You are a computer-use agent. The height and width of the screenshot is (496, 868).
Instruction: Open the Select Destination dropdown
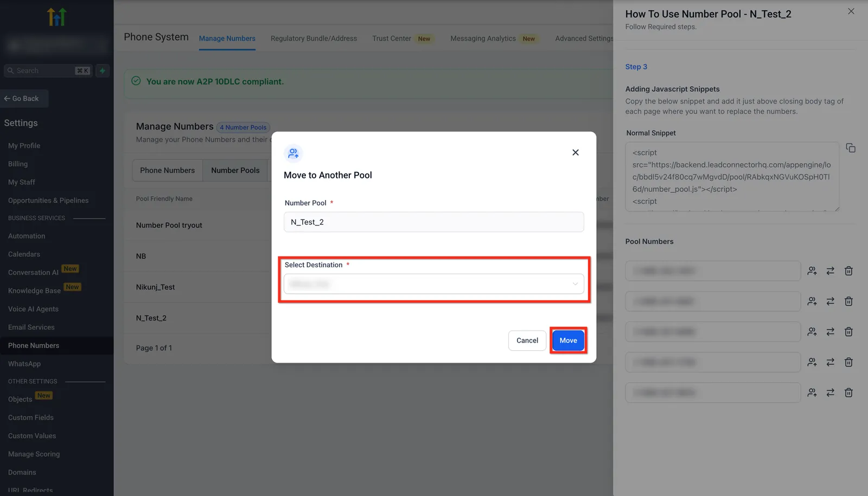434,284
